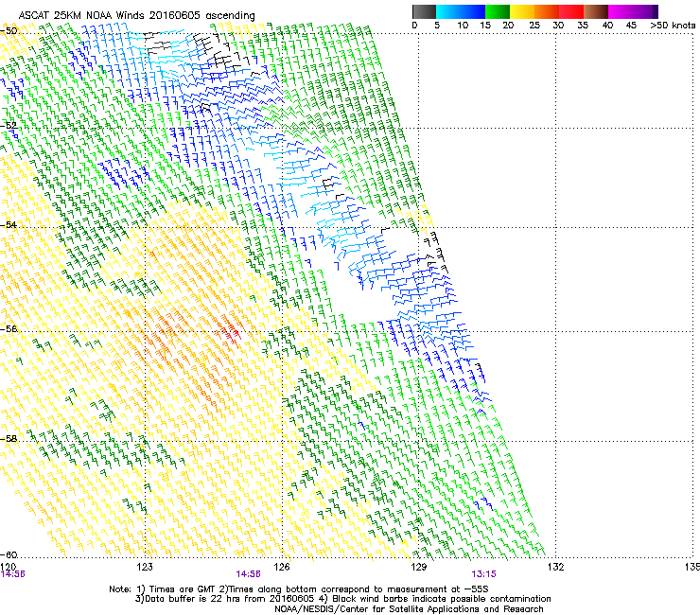Click the purple 13:15 time stamp
Screen dimensions: 700x615
(484, 574)
